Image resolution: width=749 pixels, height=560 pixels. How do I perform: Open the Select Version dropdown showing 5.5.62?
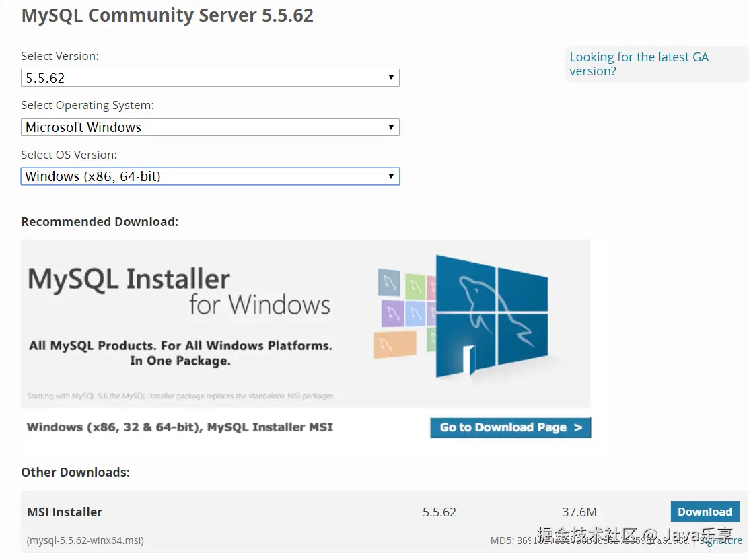[210, 78]
